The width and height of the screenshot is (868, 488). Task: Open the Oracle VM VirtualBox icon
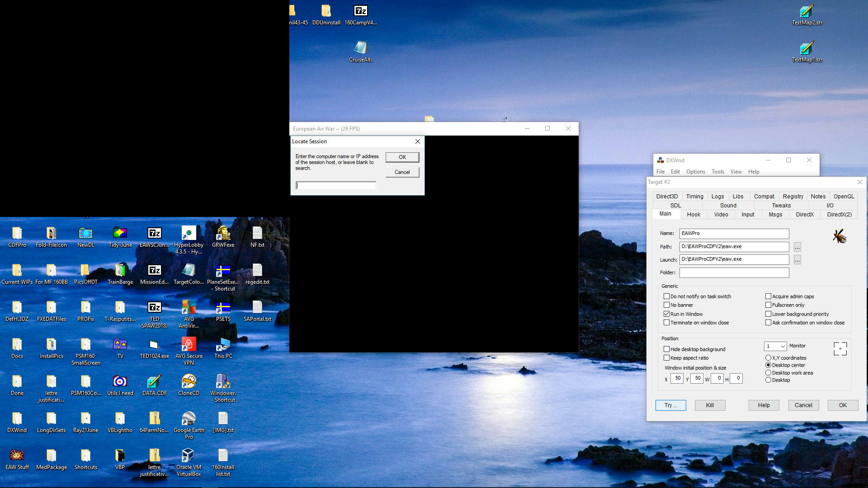coord(189,462)
